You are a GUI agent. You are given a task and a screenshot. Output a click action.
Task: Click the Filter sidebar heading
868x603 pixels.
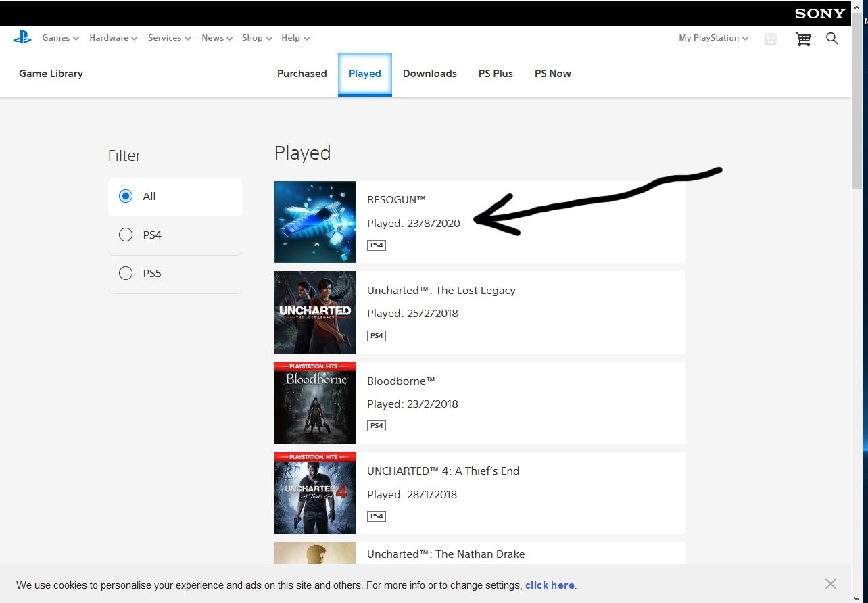tap(124, 155)
